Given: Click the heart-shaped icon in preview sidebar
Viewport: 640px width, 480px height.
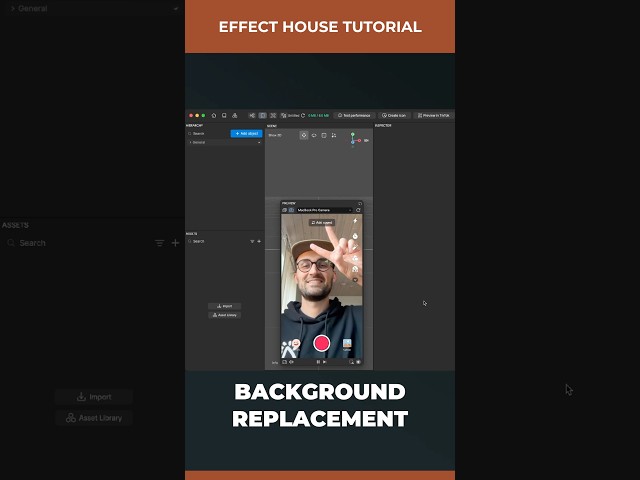Looking at the screenshot, I should click(355, 280).
